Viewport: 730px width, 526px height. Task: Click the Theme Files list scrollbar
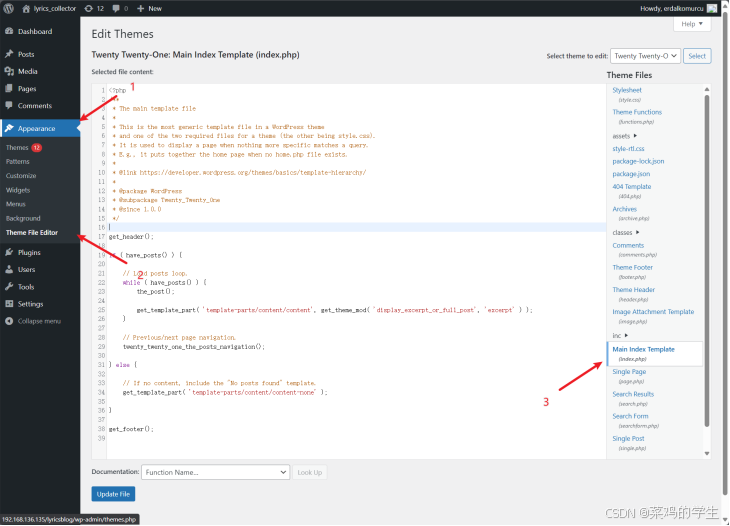(x=707, y=261)
